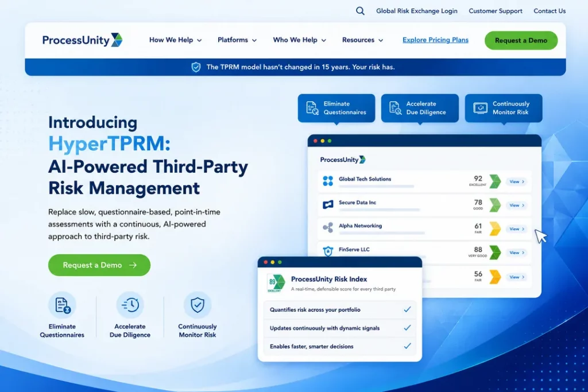Follow Explore Pricing Plans link
The height and width of the screenshot is (392, 588).
tap(435, 40)
